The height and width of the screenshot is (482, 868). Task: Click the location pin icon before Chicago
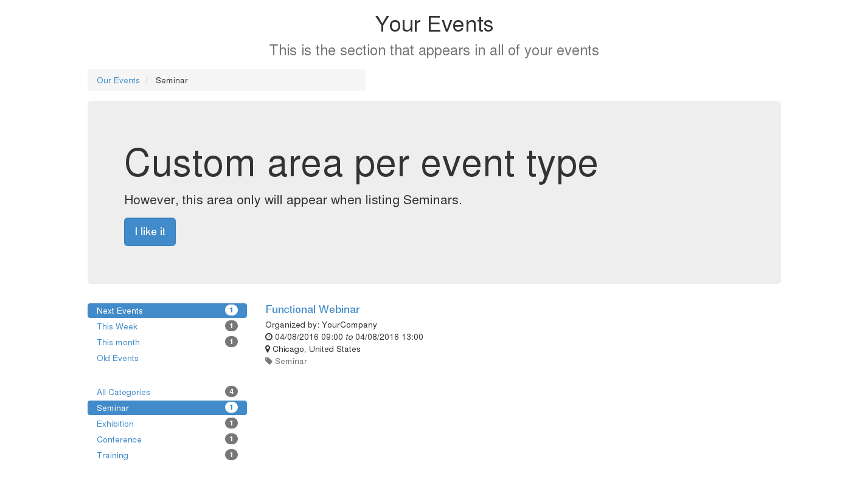268,349
